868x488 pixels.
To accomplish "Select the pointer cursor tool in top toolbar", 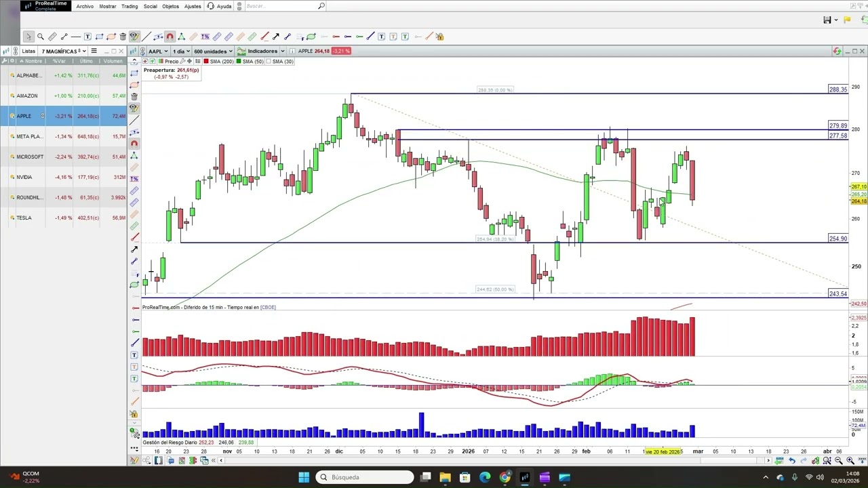I will click(28, 37).
